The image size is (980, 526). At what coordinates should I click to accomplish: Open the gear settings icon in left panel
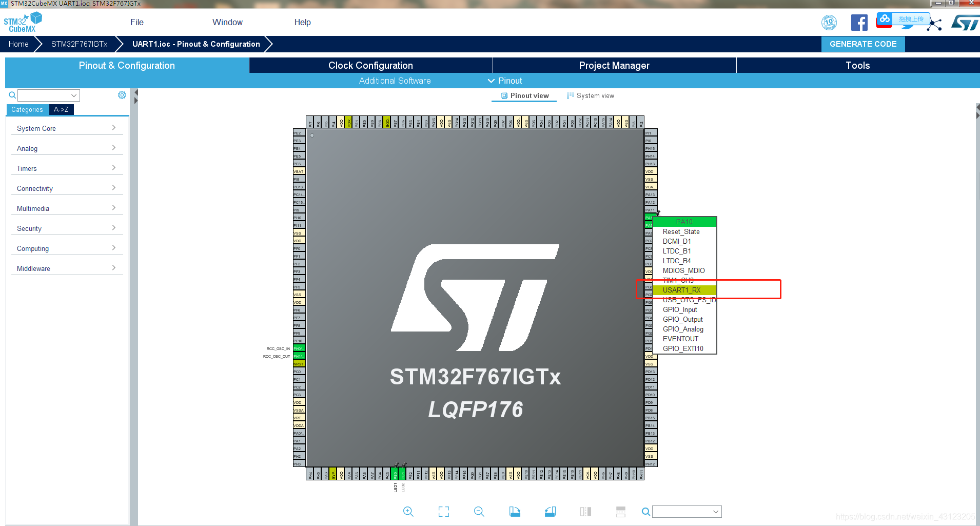click(x=122, y=95)
